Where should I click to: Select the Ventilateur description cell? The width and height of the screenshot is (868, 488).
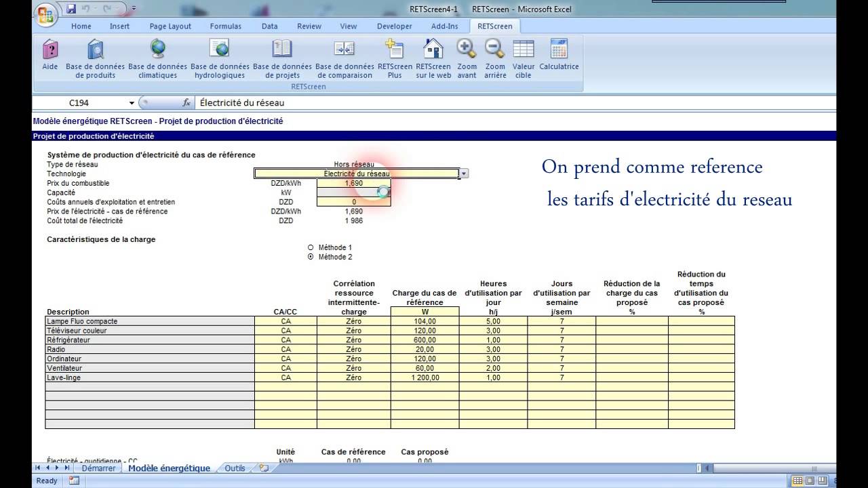coord(150,368)
